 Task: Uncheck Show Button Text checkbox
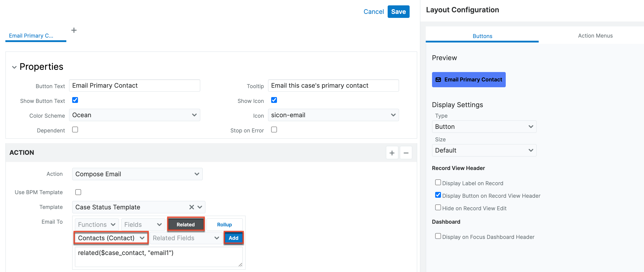75,100
